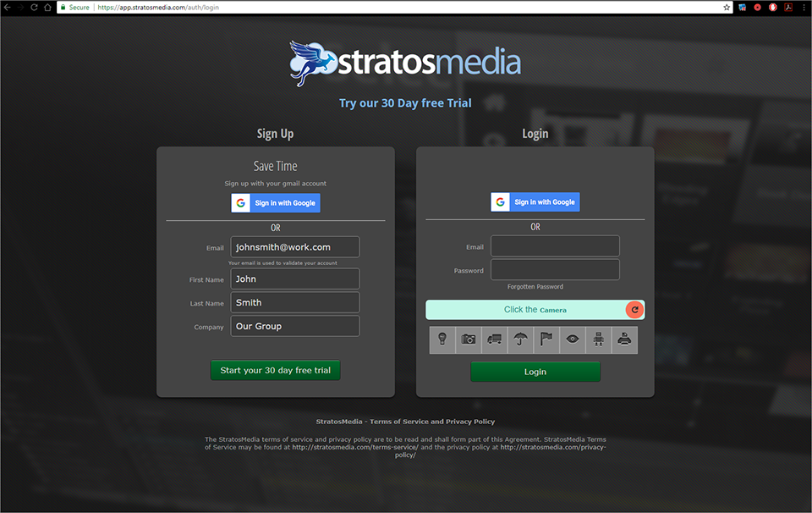Viewport: 812px width, 513px height.
Task: Refresh the captcha with the orange reload button
Action: (x=634, y=309)
